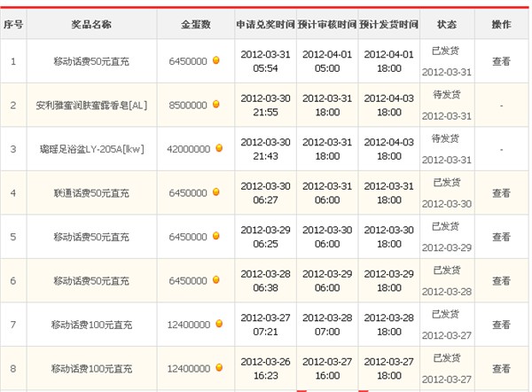Click the 金蛋数 column header
Viewport: 532px width, 392px height.
click(x=195, y=25)
